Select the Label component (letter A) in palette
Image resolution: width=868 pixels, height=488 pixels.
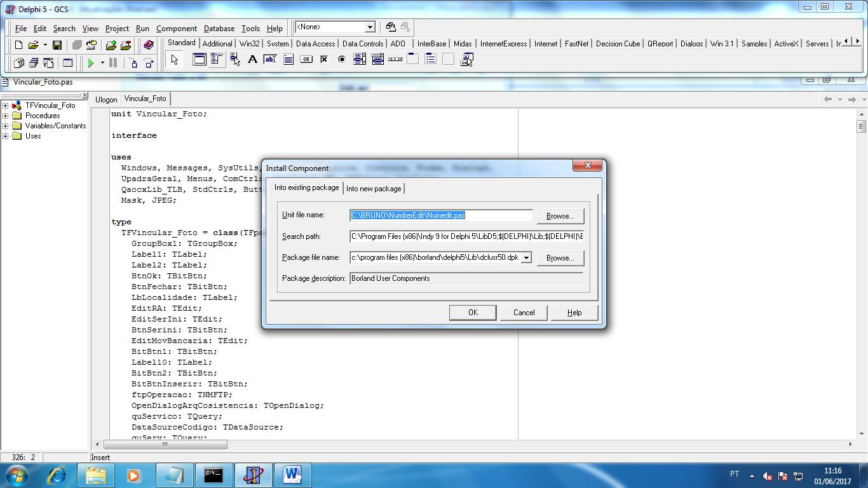point(252,60)
